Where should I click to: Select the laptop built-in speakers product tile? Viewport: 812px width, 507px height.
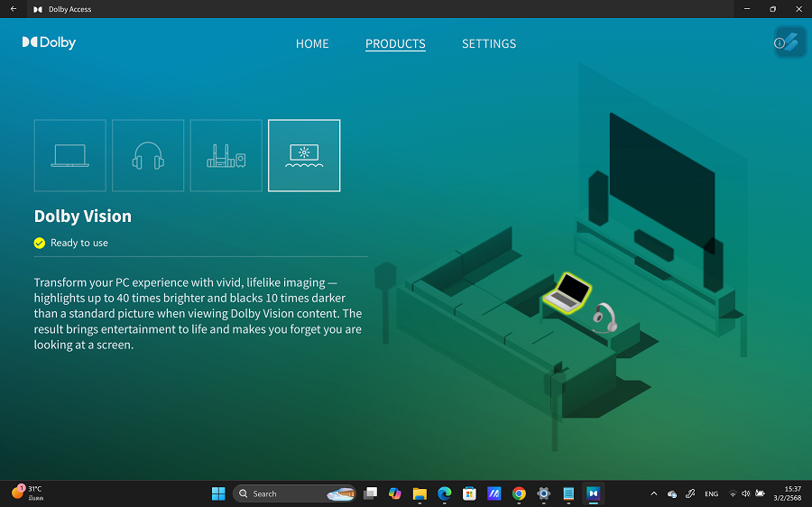point(69,155)
